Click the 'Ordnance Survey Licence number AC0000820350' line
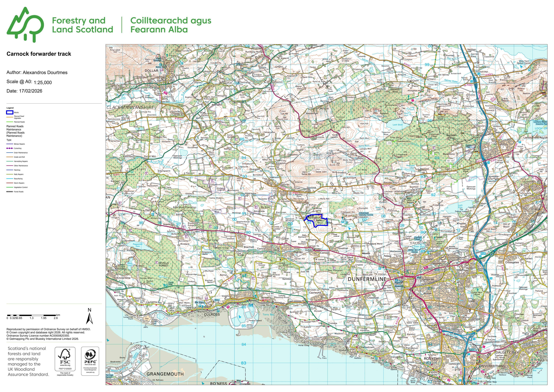This screenshot has width=554, height=392. (38, 336)
